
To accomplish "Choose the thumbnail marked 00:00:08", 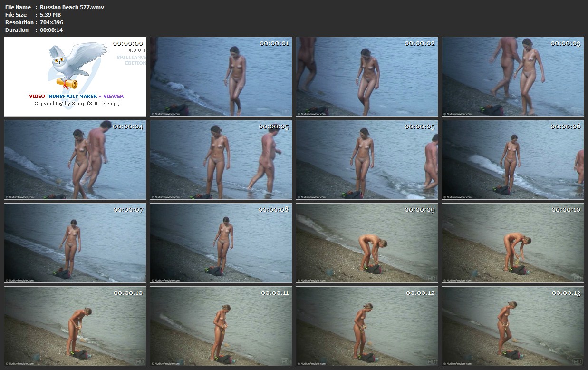I will click(221, 243).
